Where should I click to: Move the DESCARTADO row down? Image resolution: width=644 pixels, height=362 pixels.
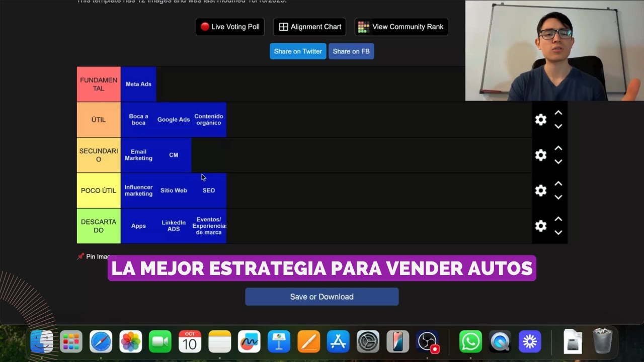coord(558,232)
